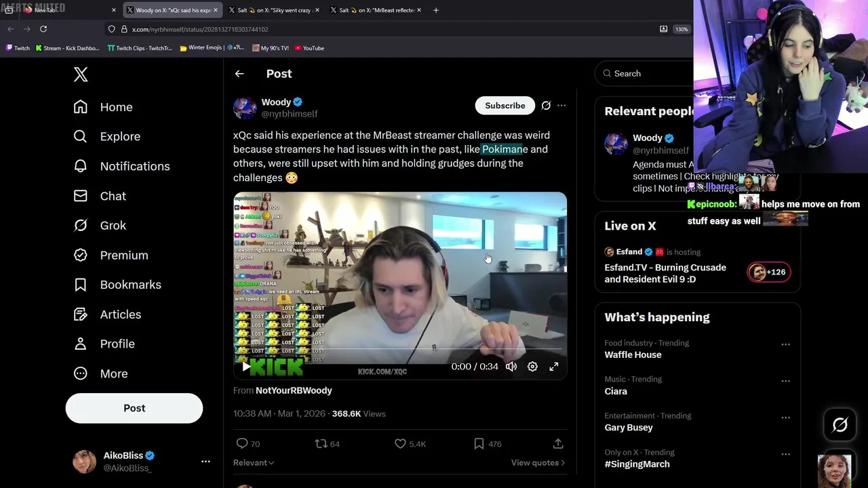Open account menu next to AikoBliss
Screen dimensions: 868x488
tap(205, 462)
